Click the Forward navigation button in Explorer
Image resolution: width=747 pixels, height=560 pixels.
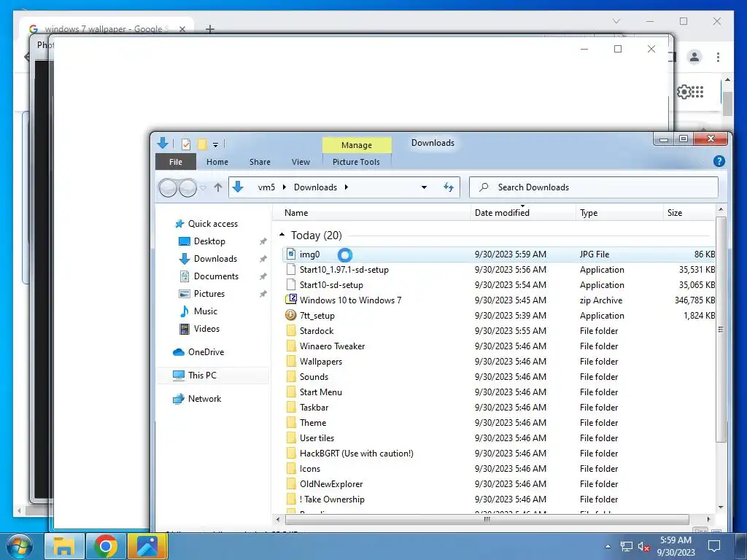point(187,187)
